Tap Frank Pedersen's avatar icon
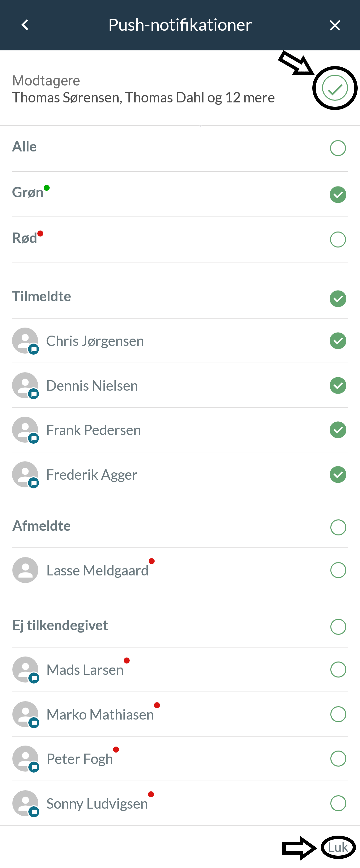Image resolution: width=360 pixels, height=868 pixels. 25,430
